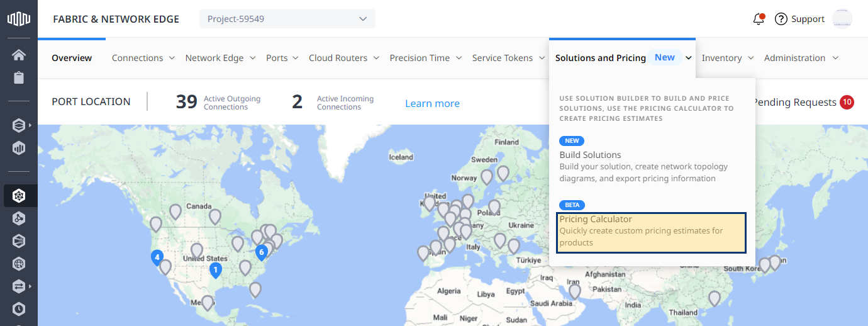Select the clock hexagon sidebar icon
Image resolution: width=868 pixels, height=326 pixels.
tap(19, 309)
